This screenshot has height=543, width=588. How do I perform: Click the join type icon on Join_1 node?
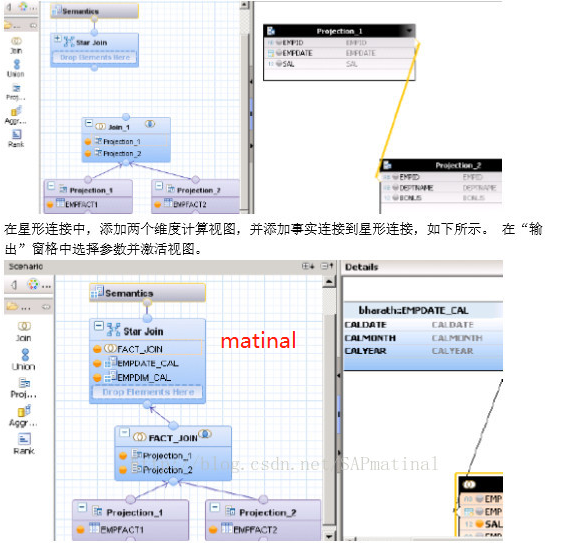tap(150, 124)
